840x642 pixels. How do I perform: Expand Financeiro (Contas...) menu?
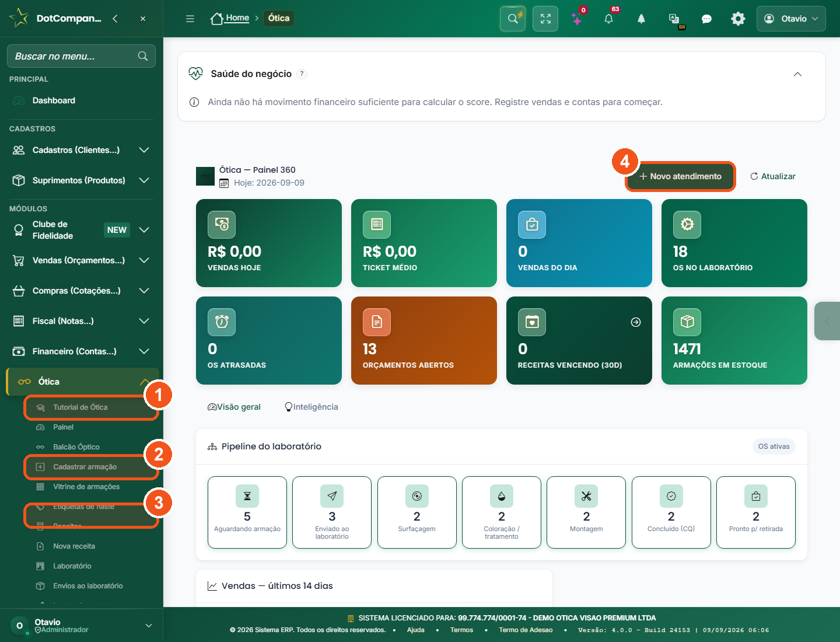81,351
